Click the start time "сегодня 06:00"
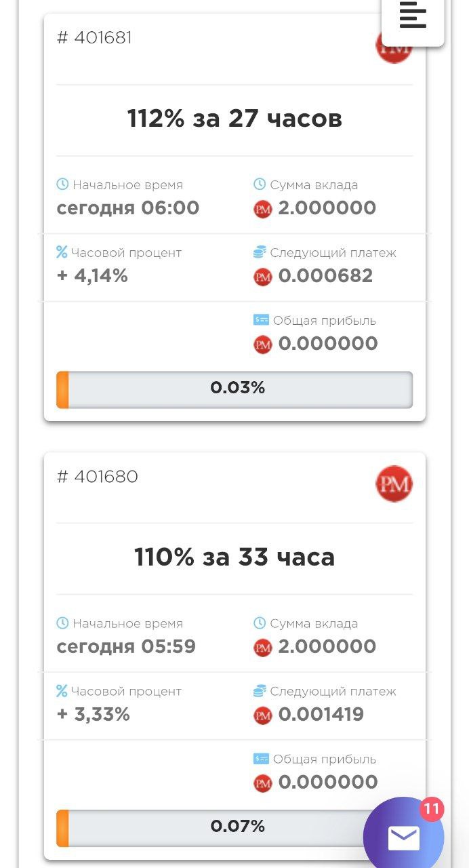This screenshot has width=469, height=868. 128,208
